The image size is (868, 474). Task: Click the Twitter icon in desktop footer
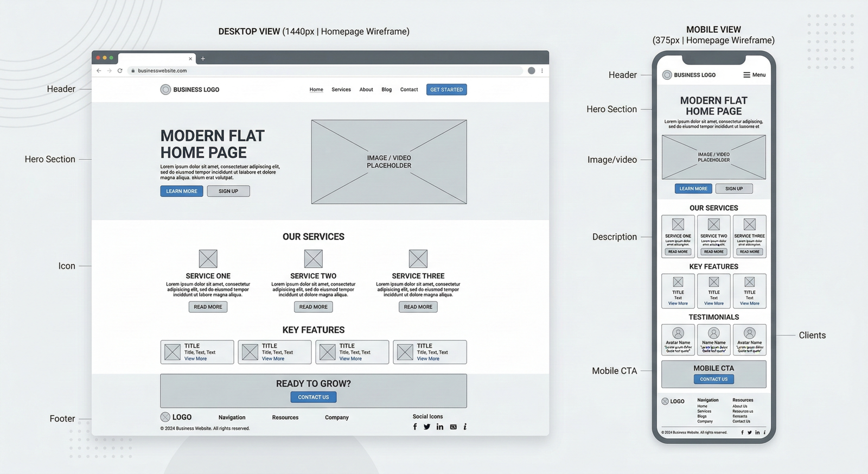[427, 427]
